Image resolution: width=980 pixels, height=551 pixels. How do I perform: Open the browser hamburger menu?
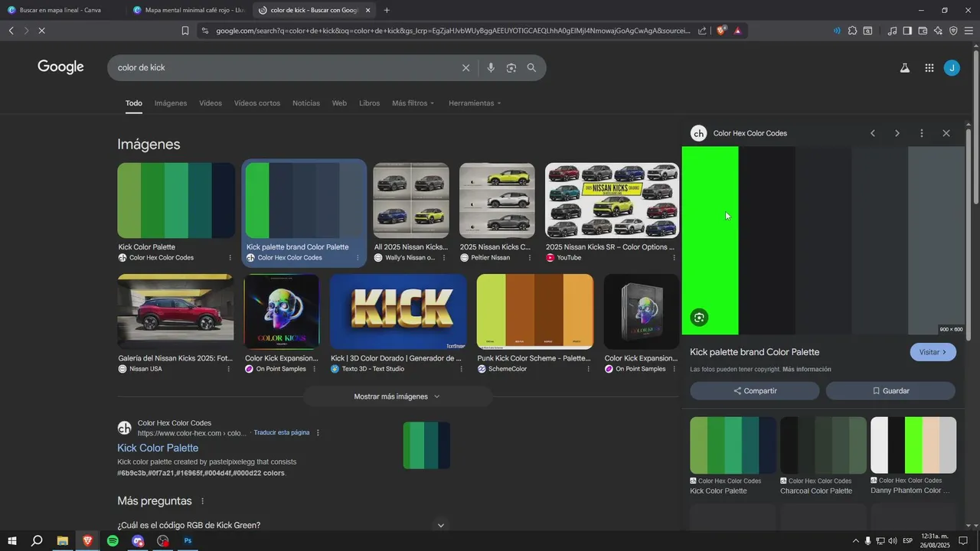click(x=969, y=31)
